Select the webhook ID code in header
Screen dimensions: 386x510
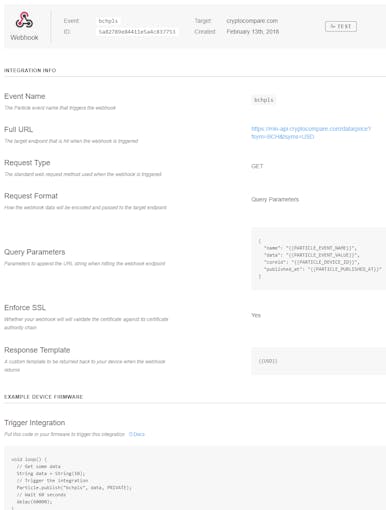137,32
